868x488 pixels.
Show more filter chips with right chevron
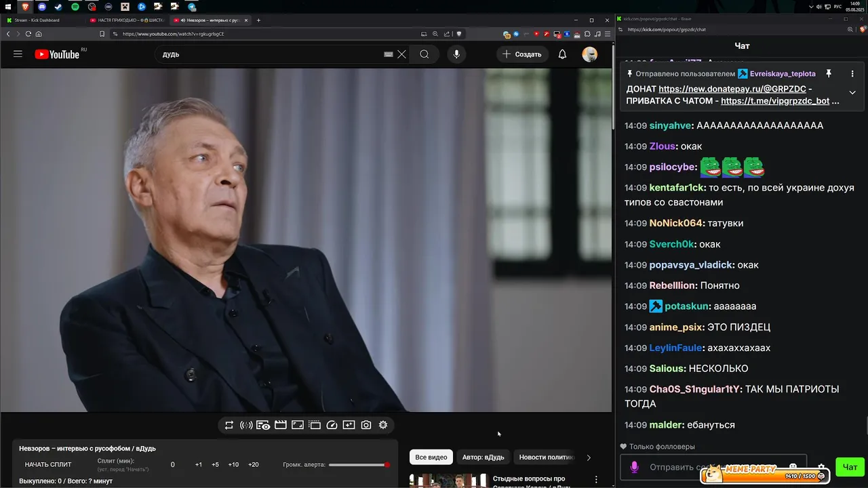589,457
